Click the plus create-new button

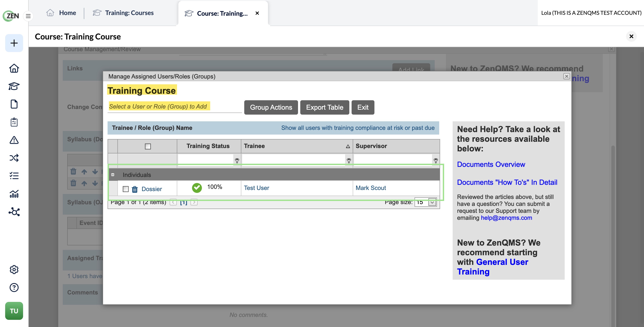click(14, 43)
